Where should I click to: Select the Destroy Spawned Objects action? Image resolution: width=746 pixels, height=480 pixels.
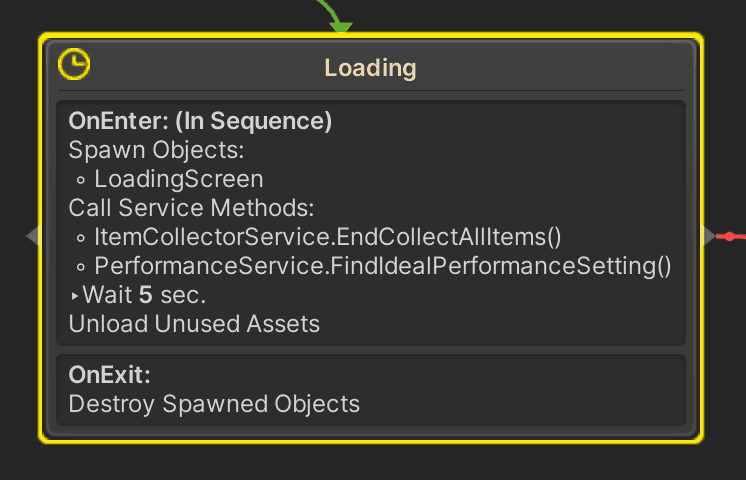(x=214, y=404)
